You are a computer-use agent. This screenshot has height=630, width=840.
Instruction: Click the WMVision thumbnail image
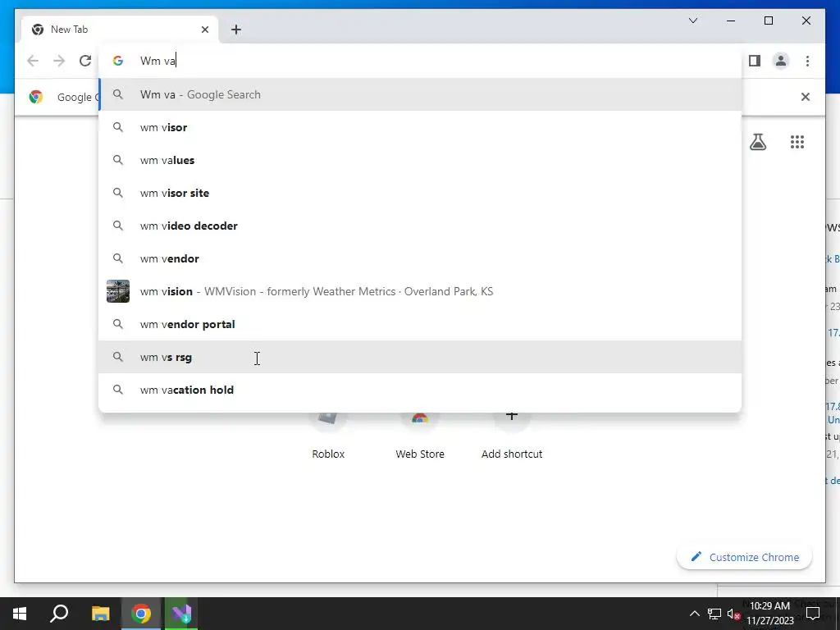pyautogui.click(x=118, y=291)
